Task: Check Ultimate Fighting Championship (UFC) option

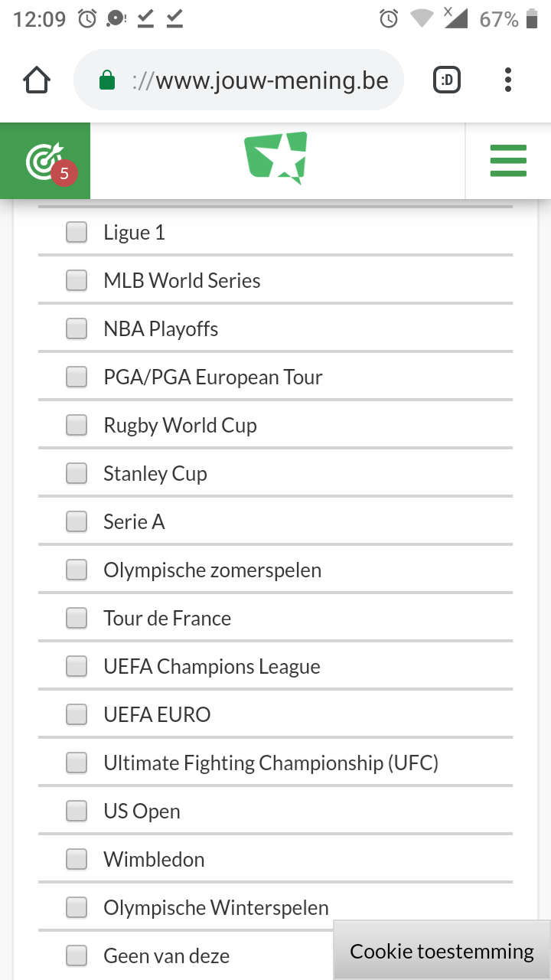Action: (x=77, y=763)
